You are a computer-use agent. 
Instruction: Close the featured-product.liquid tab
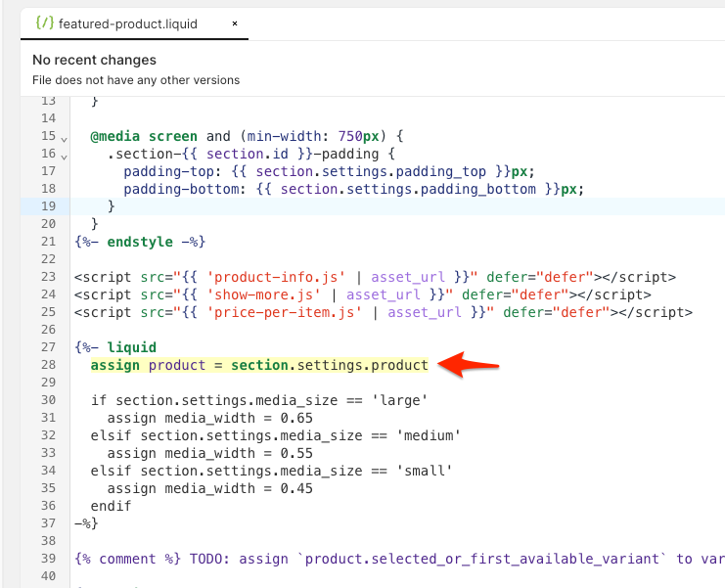click(234, 23)
